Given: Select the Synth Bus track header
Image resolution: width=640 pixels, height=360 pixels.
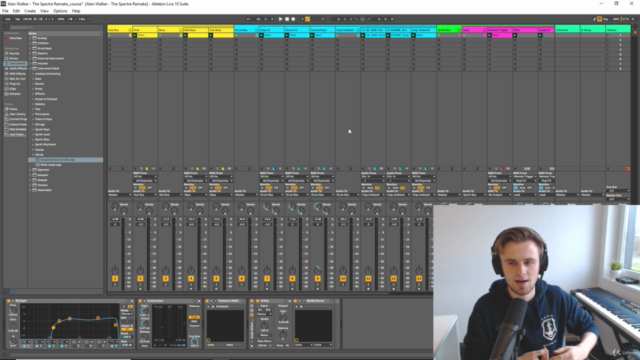Looking at the screenshot, I should pyautogui.click(x=449, y=30).
